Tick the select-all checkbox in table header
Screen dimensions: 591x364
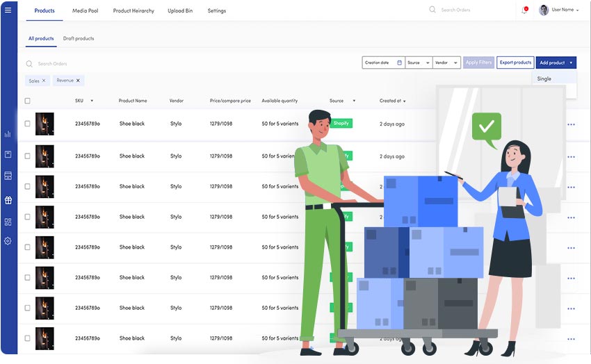click(28, 101)
